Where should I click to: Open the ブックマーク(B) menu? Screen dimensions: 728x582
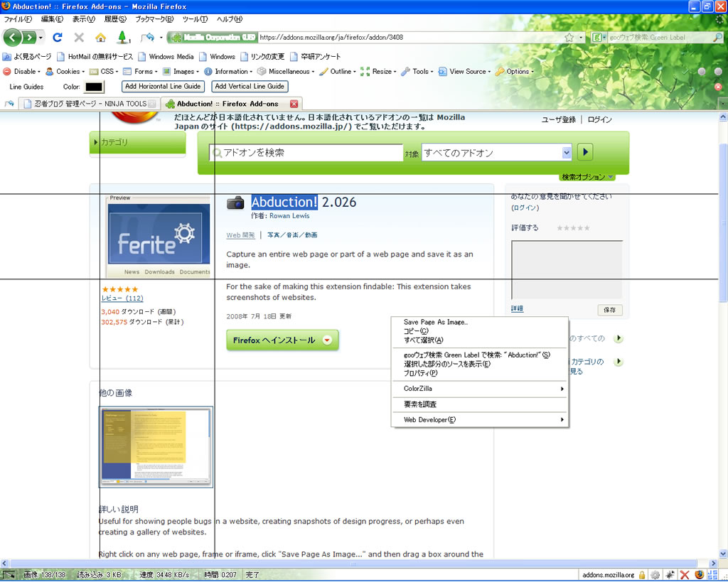(154, 19)
